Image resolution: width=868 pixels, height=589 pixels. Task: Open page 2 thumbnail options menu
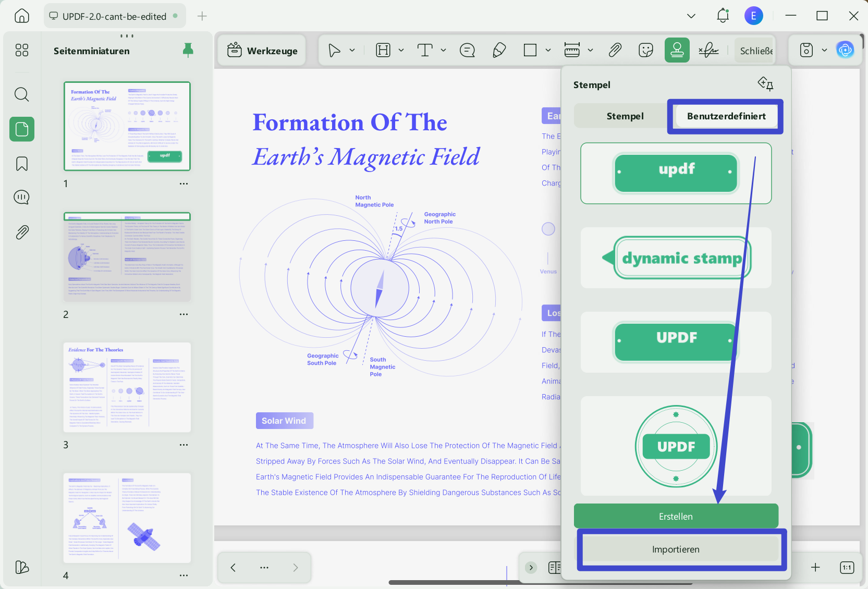tap(184, 314)
